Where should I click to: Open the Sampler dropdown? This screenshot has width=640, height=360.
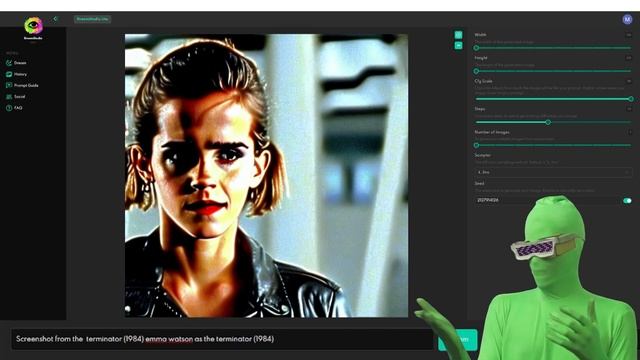tap(553, 172)
